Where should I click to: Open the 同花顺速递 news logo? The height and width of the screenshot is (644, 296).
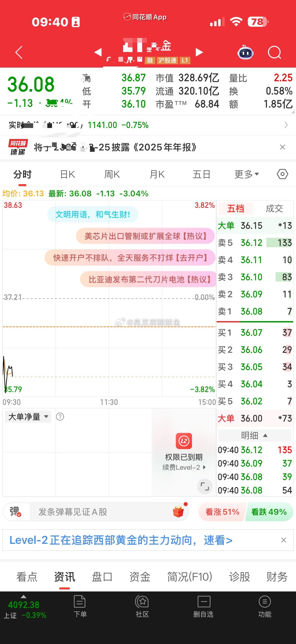point(18,147)
